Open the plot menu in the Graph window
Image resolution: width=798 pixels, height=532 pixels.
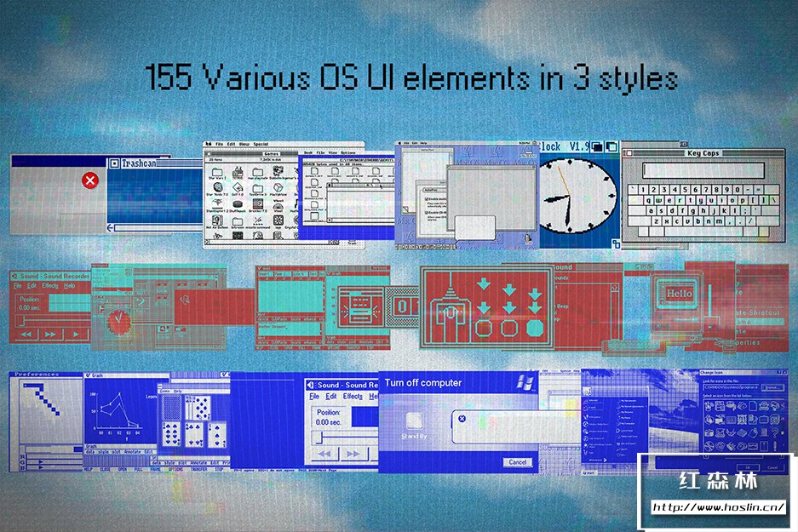[x=116, y=452]
